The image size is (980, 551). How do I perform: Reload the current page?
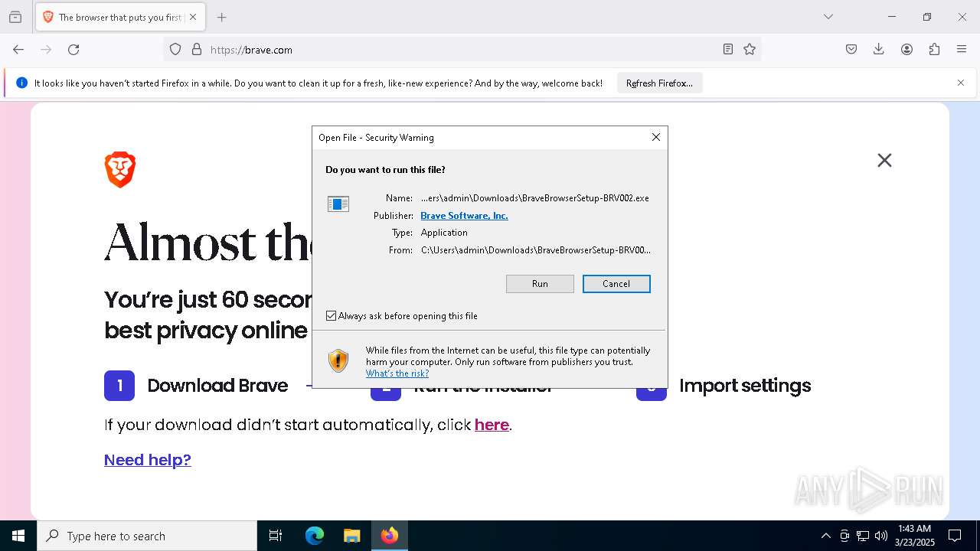click(73, 50)
